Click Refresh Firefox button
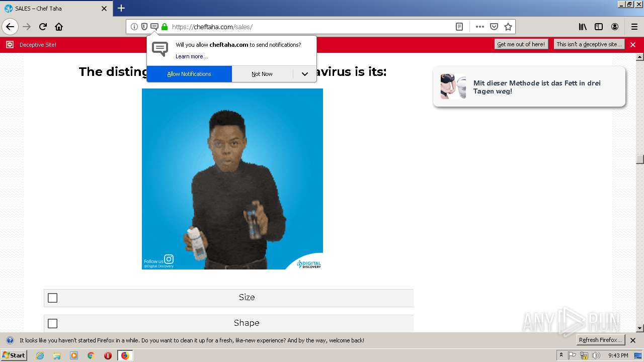The width and height of the screenshot is (644, 362). (x=600, y=340)
